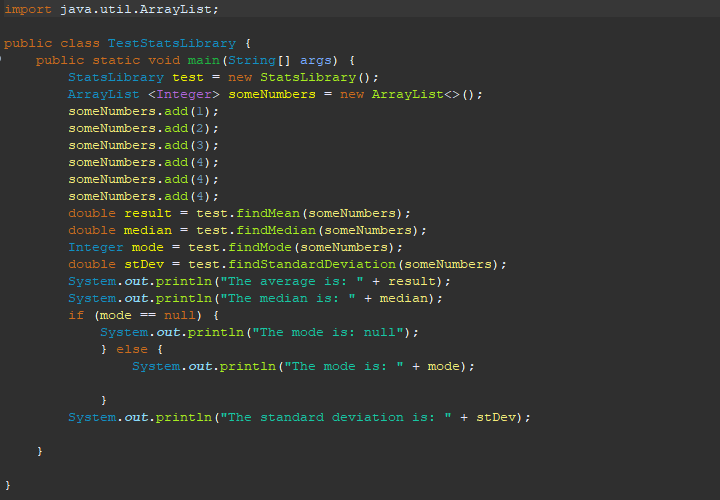This screenshot has width=720, height=500.
Task: Click the "else" keyword
Action: pos(132,349)
